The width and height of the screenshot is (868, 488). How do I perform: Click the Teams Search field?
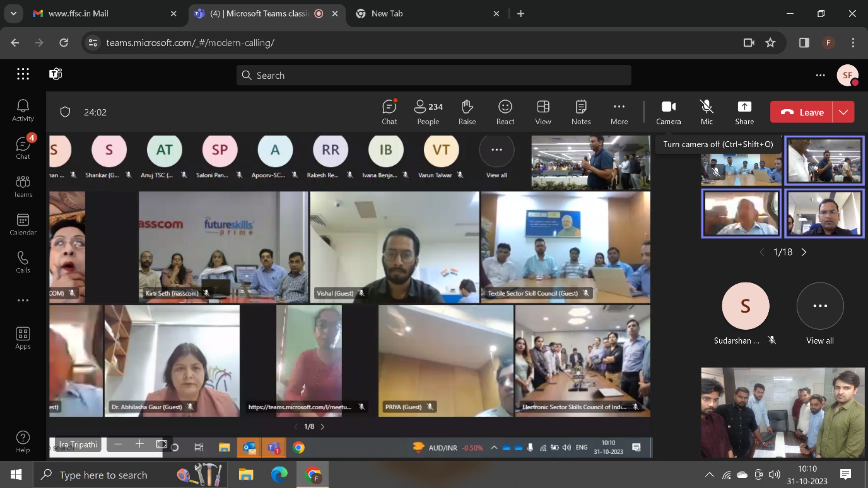pyautogui.click(x=433, y=75)
